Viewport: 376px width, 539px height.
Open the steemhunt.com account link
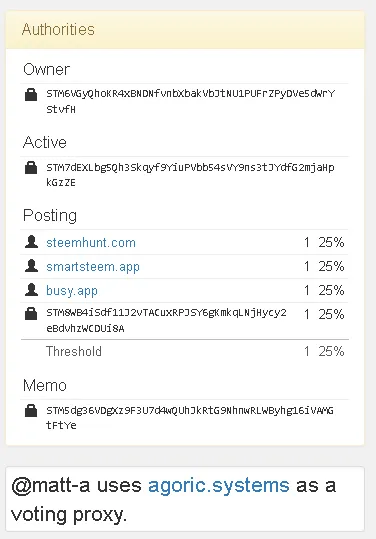coord(91,243)
